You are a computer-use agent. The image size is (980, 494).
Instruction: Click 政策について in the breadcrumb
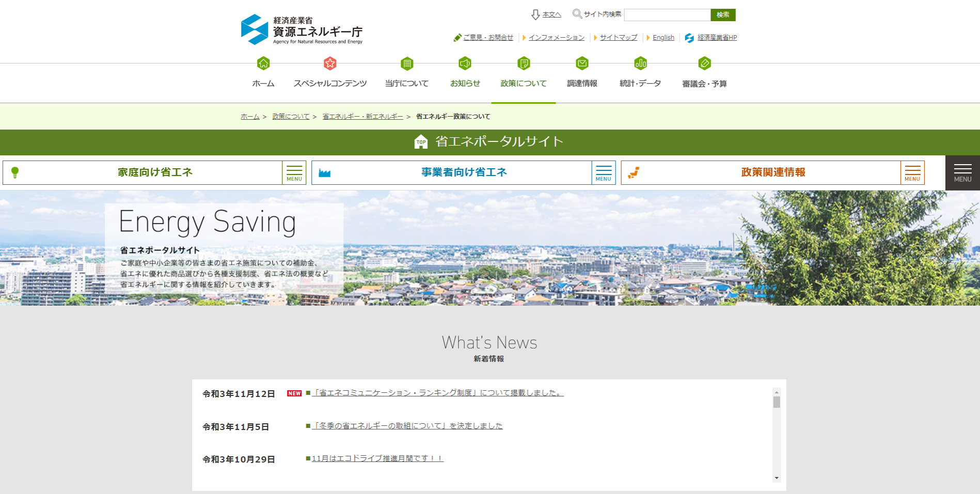coord(291,117)
